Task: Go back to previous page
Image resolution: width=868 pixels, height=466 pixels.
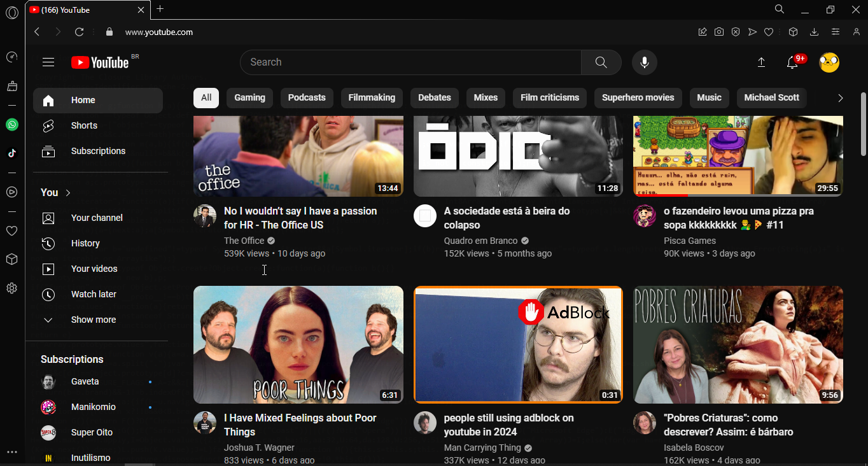Action: click(37, 32)
